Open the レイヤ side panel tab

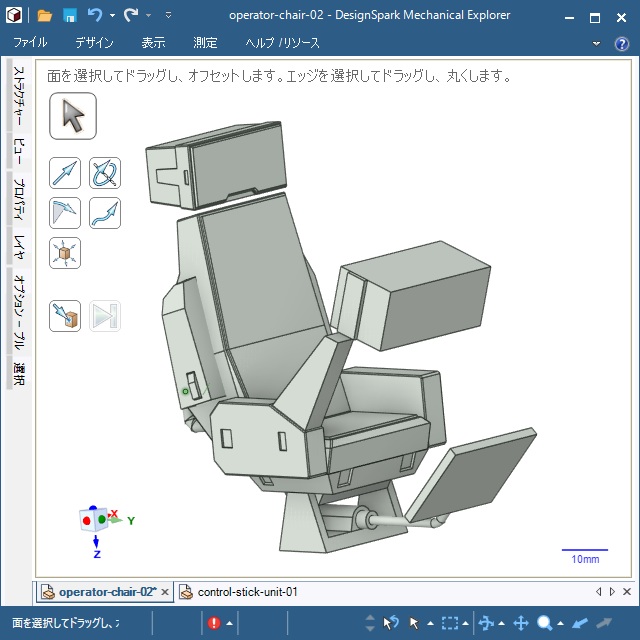(x=19, y=247)
